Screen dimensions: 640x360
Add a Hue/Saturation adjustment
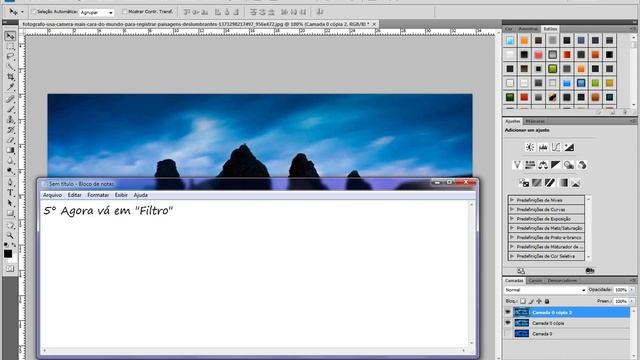click(x=530, y=165)
